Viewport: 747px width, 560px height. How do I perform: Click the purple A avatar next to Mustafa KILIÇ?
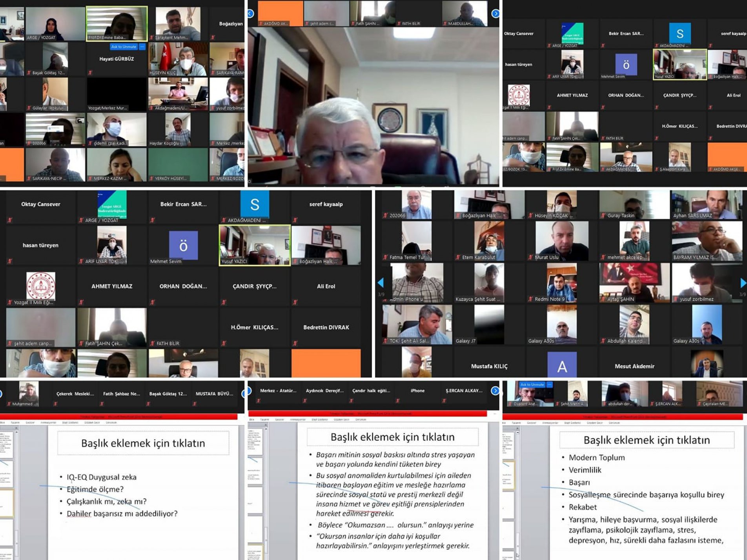pyautogui.click(x=562, y=365)
